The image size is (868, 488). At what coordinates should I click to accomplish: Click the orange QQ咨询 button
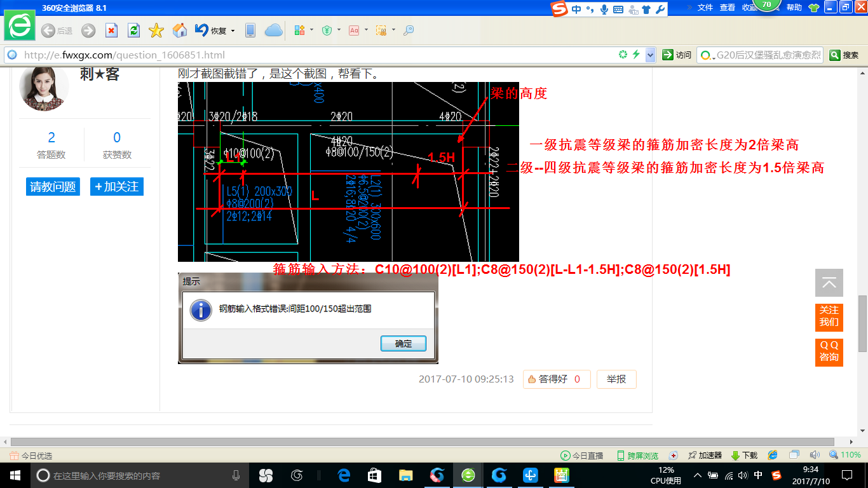click(829, 352)
